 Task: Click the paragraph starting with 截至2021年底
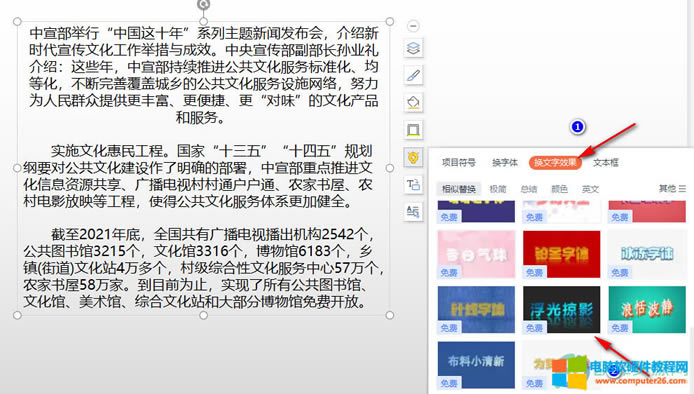203,268
